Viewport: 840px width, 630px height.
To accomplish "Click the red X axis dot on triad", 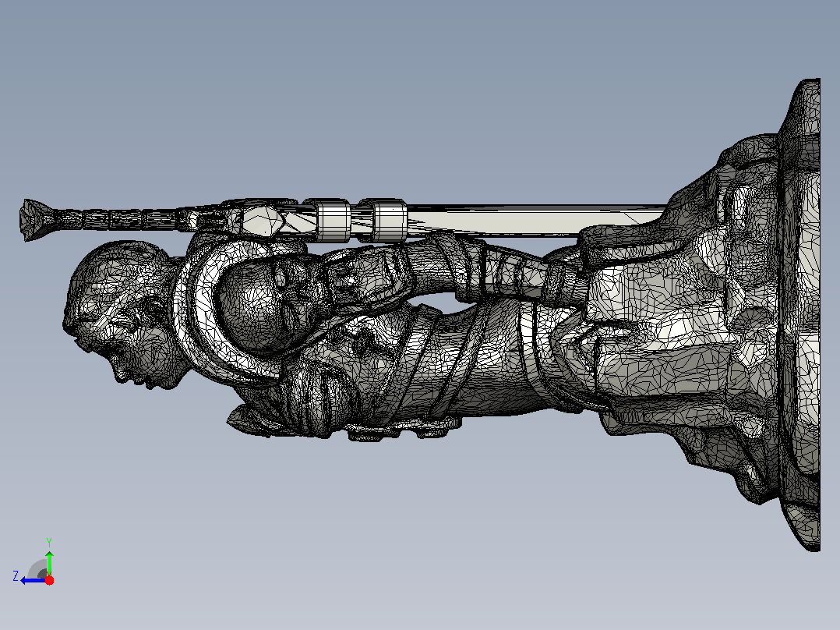I will 49,580.
